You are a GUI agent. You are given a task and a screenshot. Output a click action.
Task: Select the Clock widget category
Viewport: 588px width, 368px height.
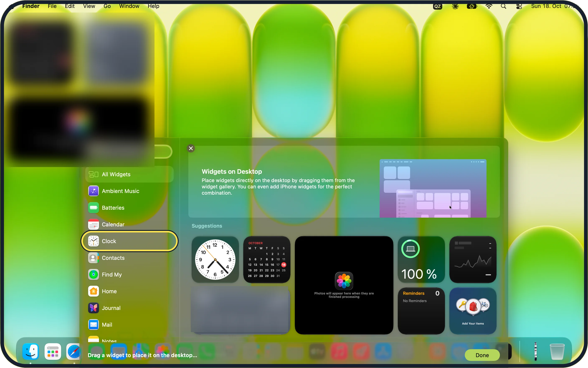click(129, 241)
